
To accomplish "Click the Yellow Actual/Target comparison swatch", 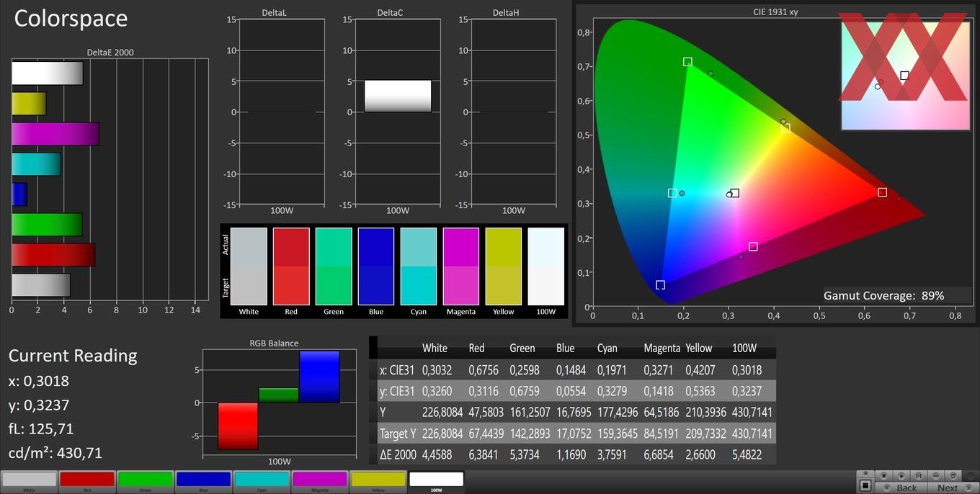I will 504,266.
